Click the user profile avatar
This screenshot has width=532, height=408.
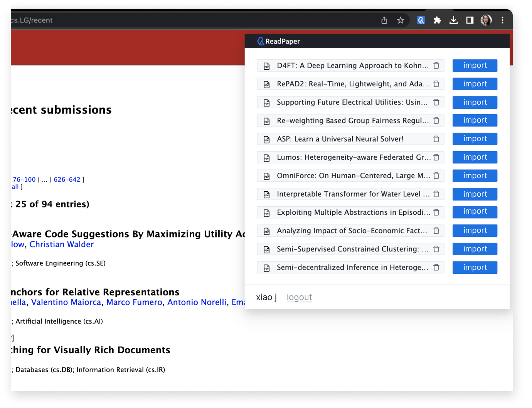(486, 20)
